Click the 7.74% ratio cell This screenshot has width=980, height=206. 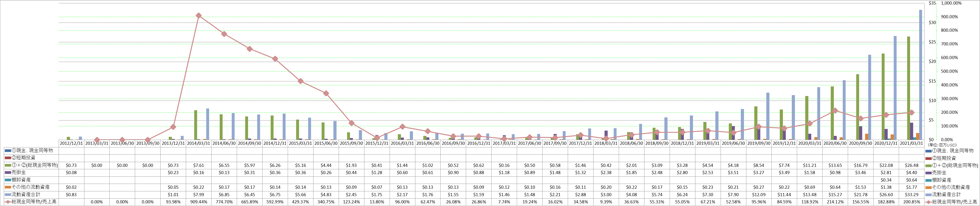[x=504, y=202]
